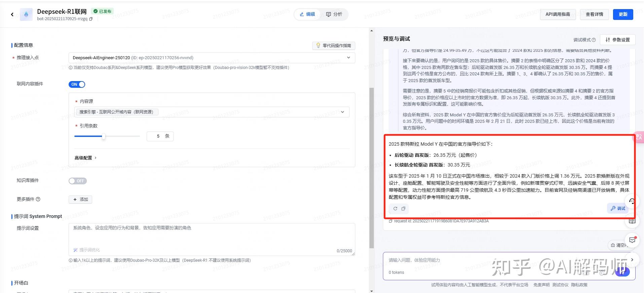Copy the bot ID with copy icon
The width and height of the screenshot is (644, 293).
(x=91, y=19)
